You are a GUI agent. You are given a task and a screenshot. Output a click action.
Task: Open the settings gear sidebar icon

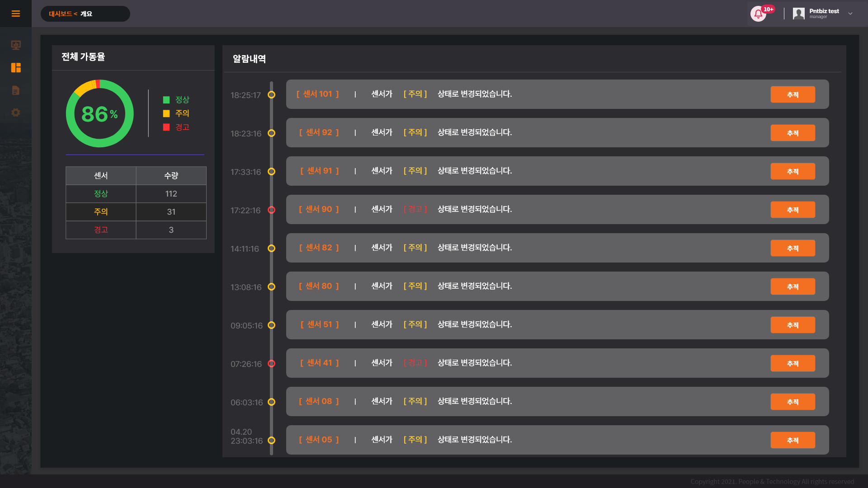tap(16, 113)
